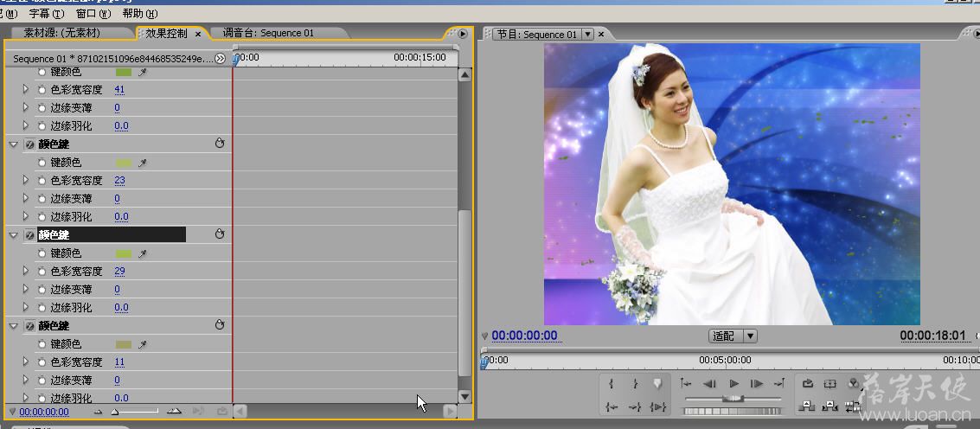Screen dimensions: 980x429
Task: Pick eyedropper above the tolerance 23 row
Action: point(143,163)
